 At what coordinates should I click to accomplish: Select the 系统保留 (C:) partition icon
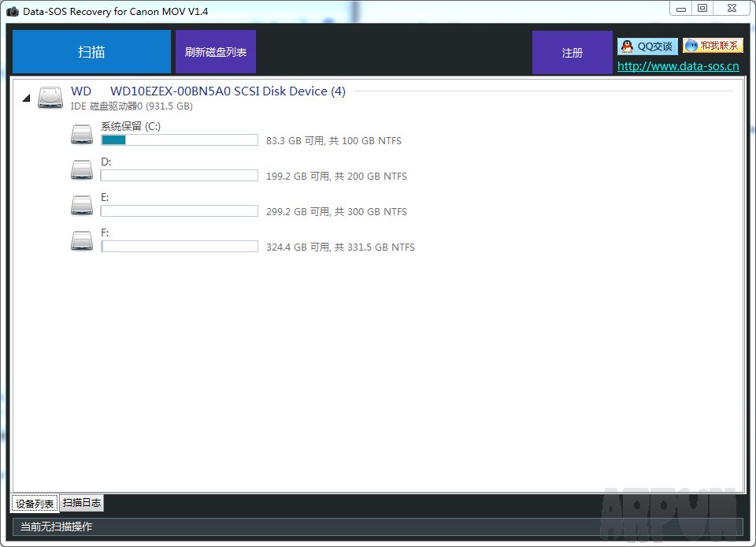pos(82,135)
